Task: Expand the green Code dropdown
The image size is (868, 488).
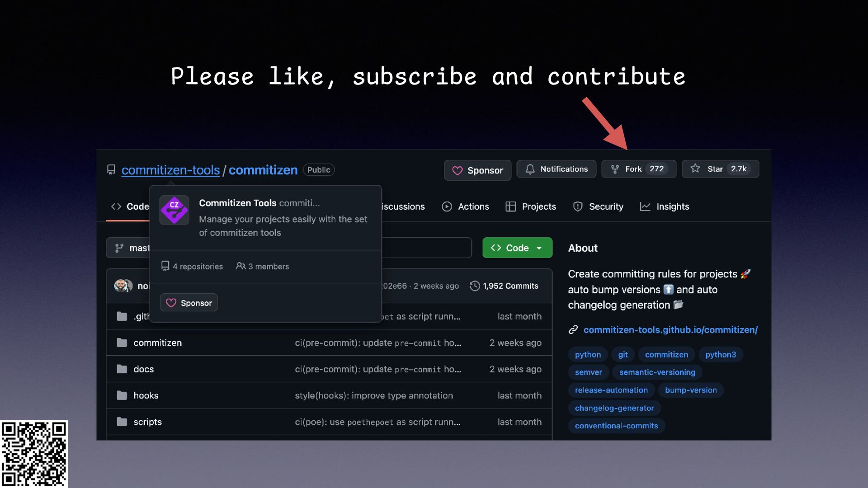Action: coord(517,248)
